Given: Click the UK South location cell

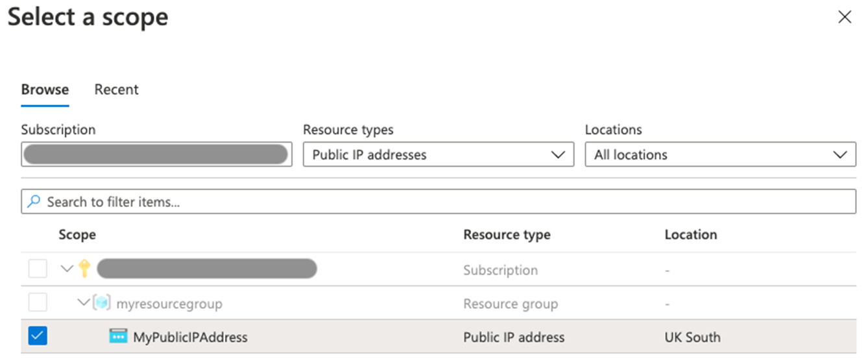Looking at the screenshot, I should click(x=692, y=337).
